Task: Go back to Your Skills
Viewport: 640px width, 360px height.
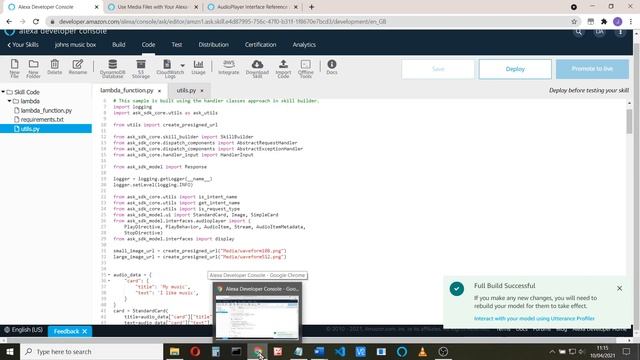Action: [23, 44]
